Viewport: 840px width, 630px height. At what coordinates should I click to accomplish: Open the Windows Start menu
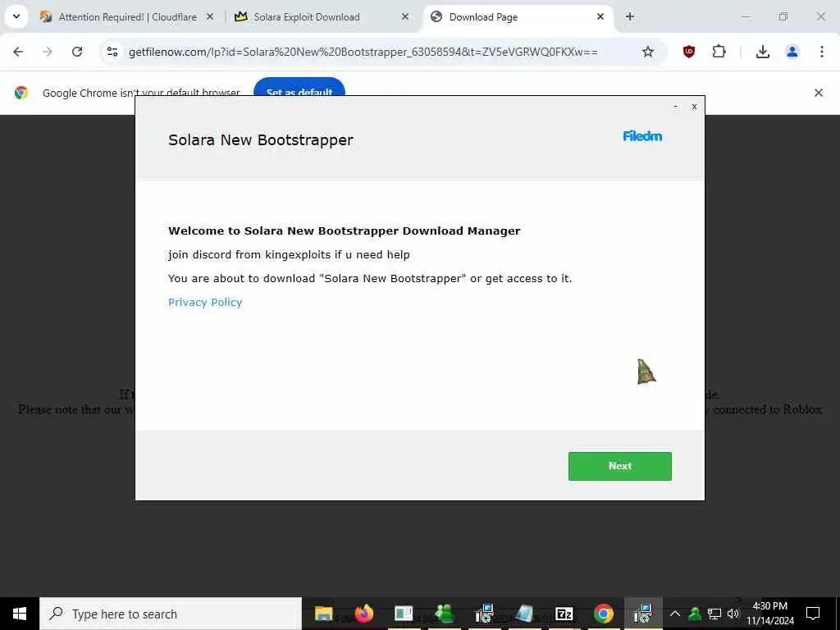click(x=20, y=614)
